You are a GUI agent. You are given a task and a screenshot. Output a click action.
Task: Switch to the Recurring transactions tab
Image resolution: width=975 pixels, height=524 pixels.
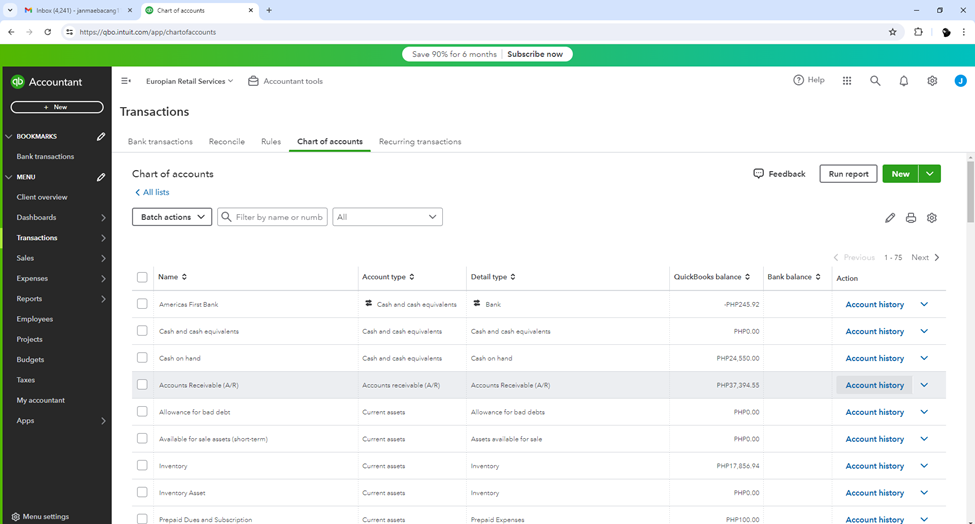point(420,142)
